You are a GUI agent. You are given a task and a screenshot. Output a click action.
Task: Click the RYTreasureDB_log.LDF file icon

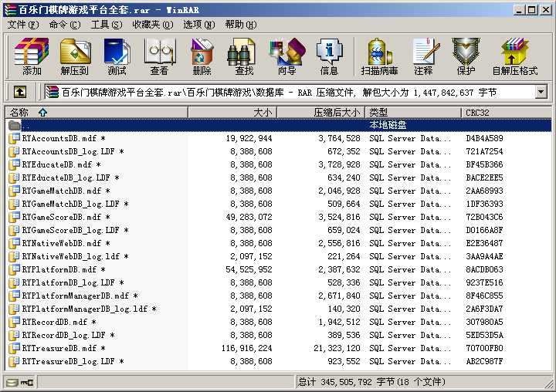[14, 361]
